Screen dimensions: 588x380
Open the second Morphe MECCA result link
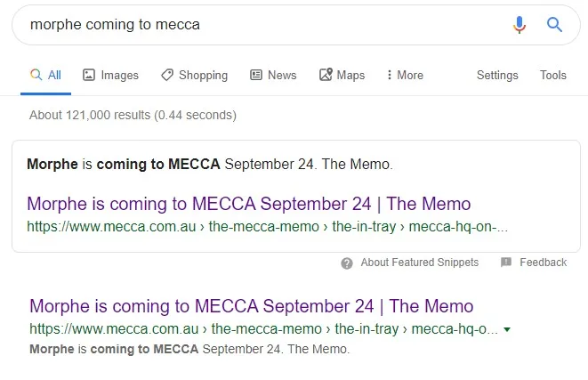point(252,307)
